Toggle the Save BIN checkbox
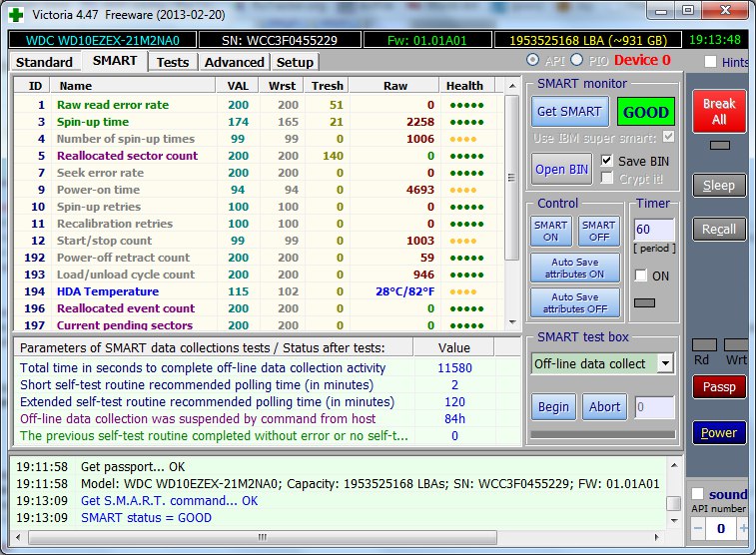Viewport: 756px width, 555px height. tap(607, 161)
